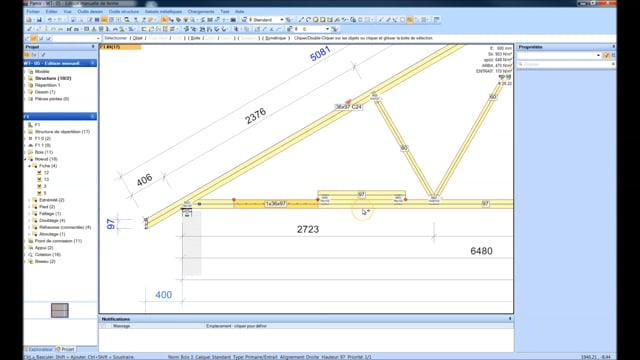Select the F1.0 (2) tree item
The image size is (640, 360).
[42, 139]
